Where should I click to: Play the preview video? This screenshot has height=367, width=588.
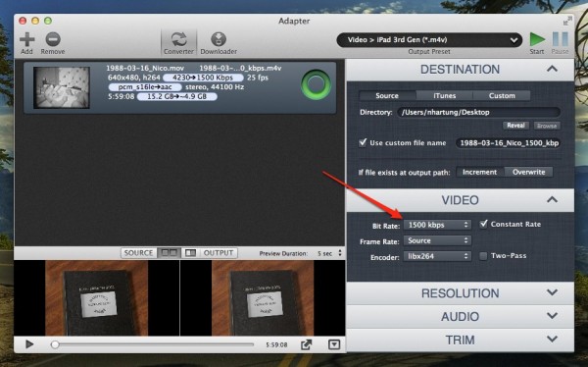point(29,344)
